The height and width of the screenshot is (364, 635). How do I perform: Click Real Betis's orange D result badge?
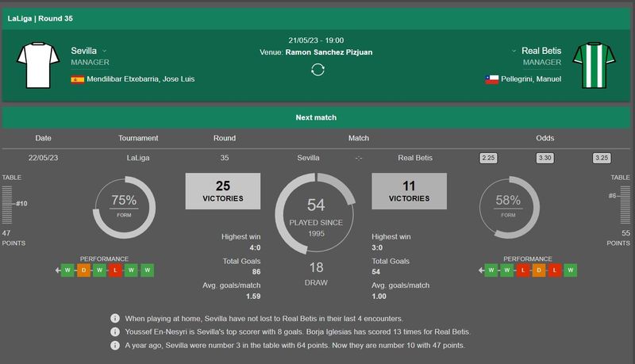pyautogui.click(x=539, y=270)
